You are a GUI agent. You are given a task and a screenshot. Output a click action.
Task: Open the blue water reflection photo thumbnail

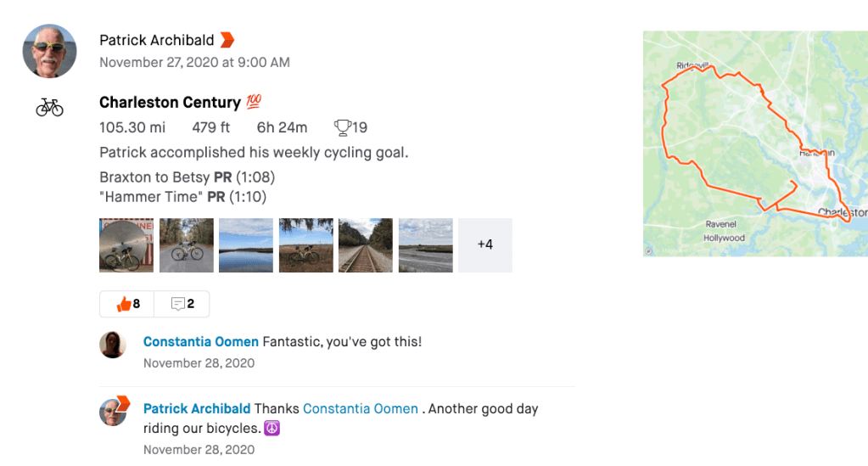point(246,245)
